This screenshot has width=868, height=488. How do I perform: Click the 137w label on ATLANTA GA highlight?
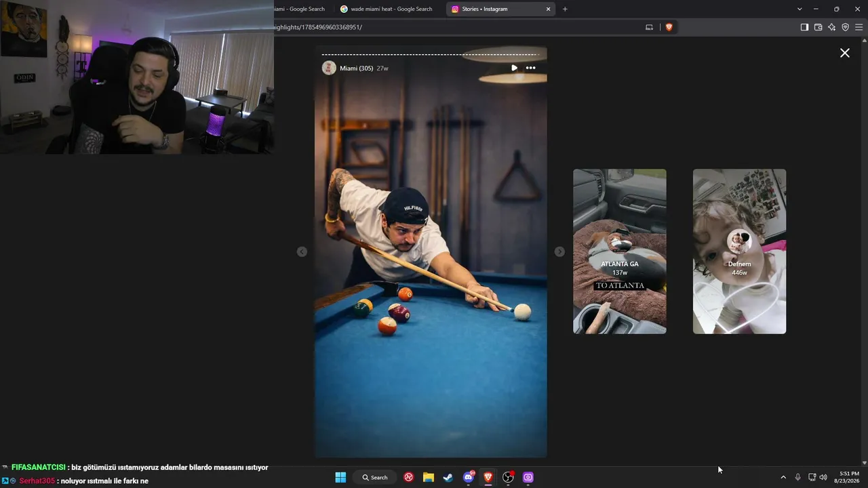pyautogui.click(x=620, y=272)
